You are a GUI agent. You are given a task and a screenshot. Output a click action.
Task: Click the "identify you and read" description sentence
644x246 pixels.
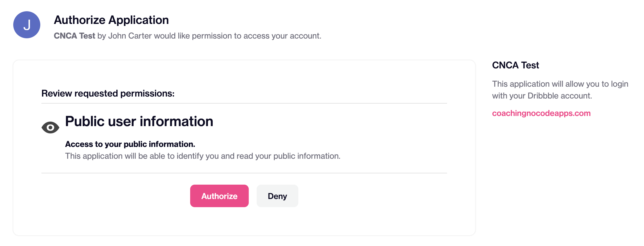click(x=203, y=156)
